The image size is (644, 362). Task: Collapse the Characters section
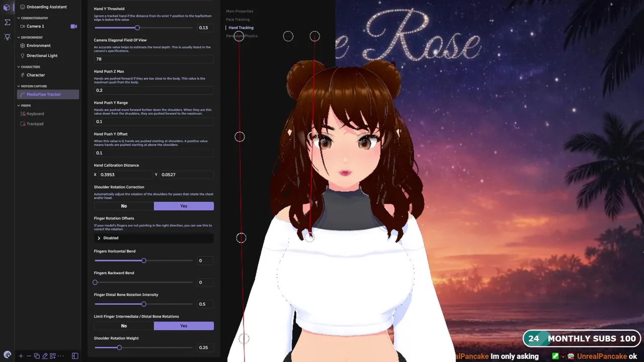click(x=29, y=67)
